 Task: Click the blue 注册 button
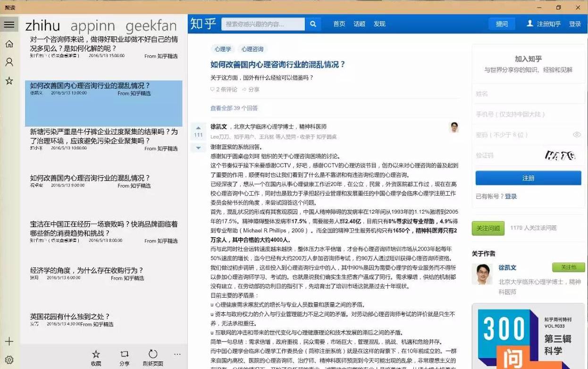coord(529,178)
